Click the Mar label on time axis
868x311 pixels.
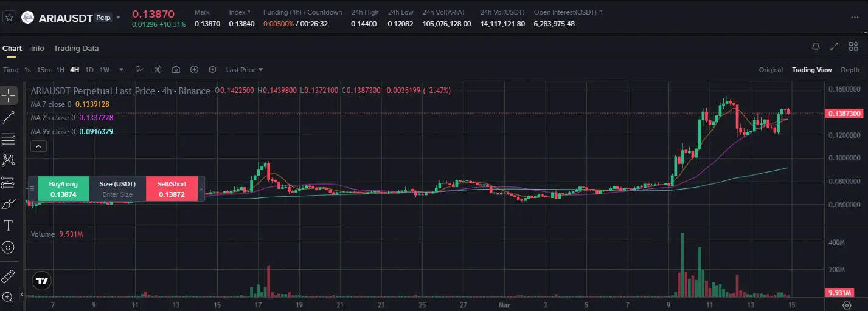pyautogui.click(x=504, y=305)
